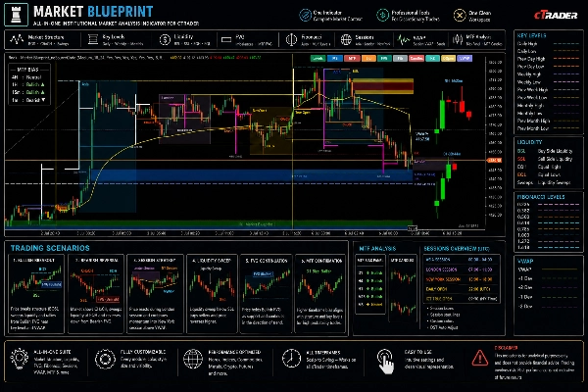The width and height of the screenshot is (588, 392).
Task: Click the Key Levels legend heading
Action: 531,35
